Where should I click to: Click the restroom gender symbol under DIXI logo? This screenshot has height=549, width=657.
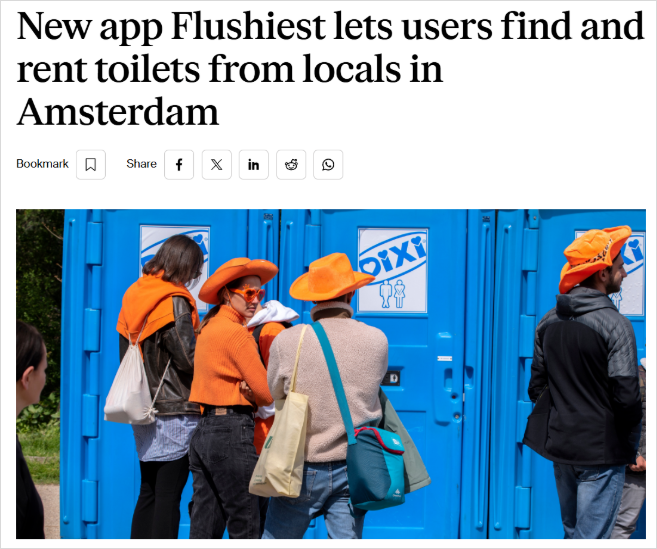(393, 293)
